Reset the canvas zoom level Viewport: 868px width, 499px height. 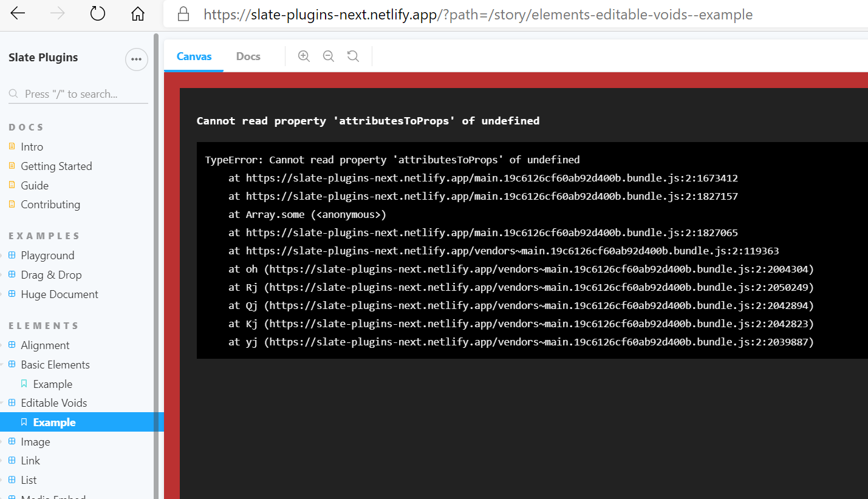353,55
